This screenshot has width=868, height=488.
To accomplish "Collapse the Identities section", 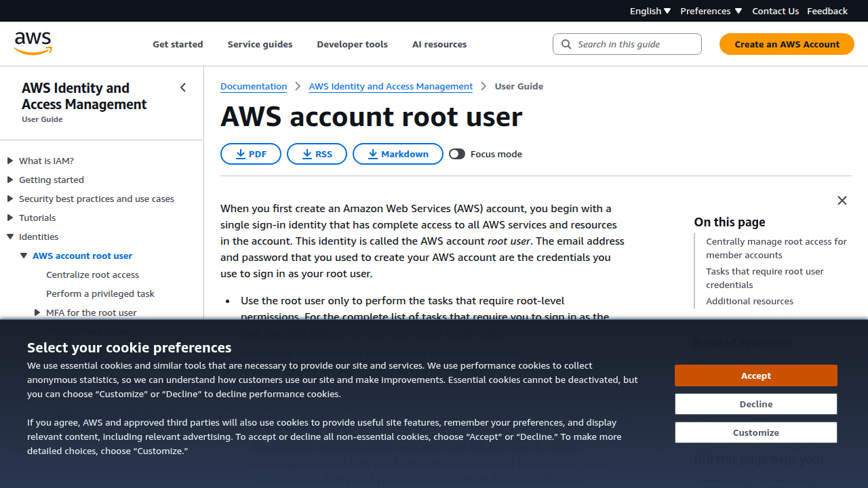I will [10, 237].
